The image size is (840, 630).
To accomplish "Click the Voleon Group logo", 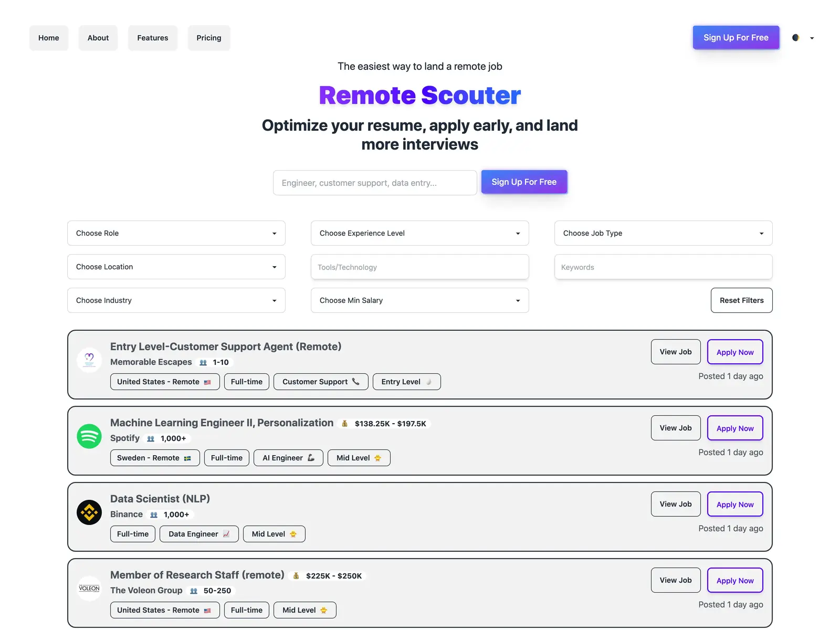I will (x=89, y=588).
